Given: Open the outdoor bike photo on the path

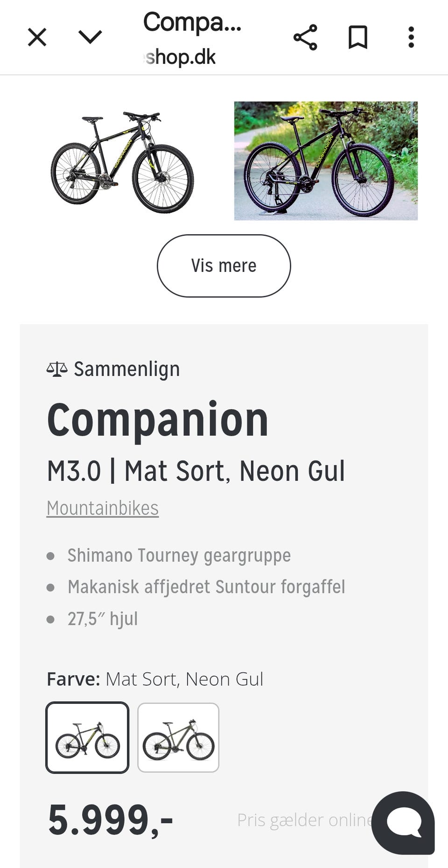Looking at the screenshot, I should tap(326, 161).
